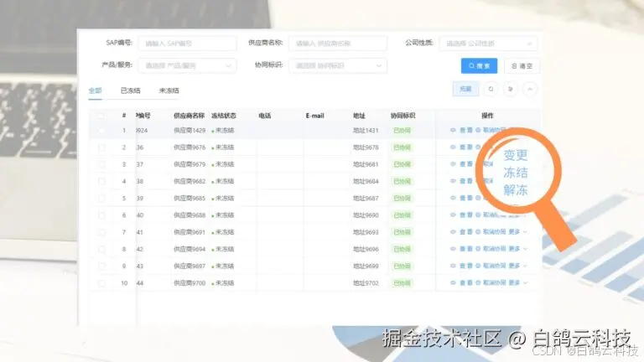The width and height of the screenshot is (644, 362).
Task: Cancel collaboration for 供应商1429
Action: coord(491,130)
